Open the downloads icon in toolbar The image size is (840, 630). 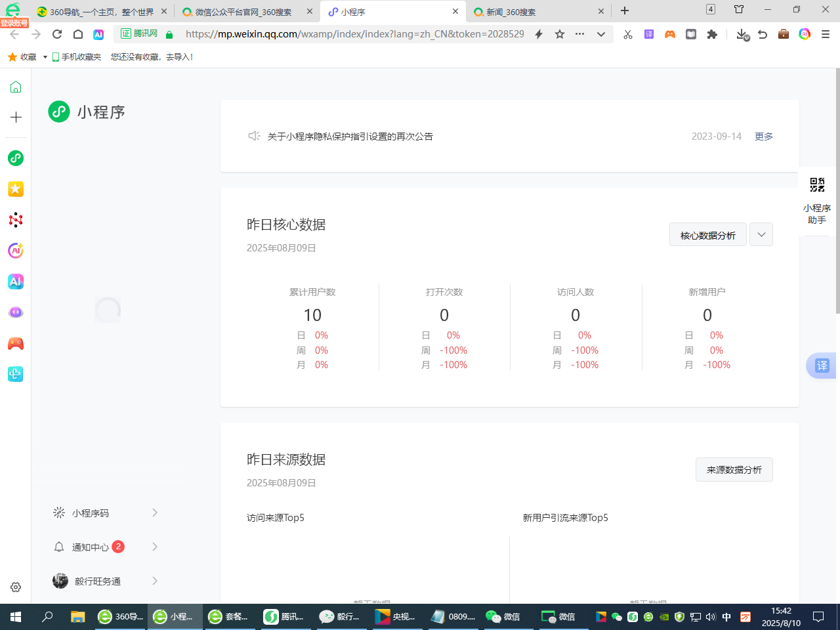(x=742, y=34)
